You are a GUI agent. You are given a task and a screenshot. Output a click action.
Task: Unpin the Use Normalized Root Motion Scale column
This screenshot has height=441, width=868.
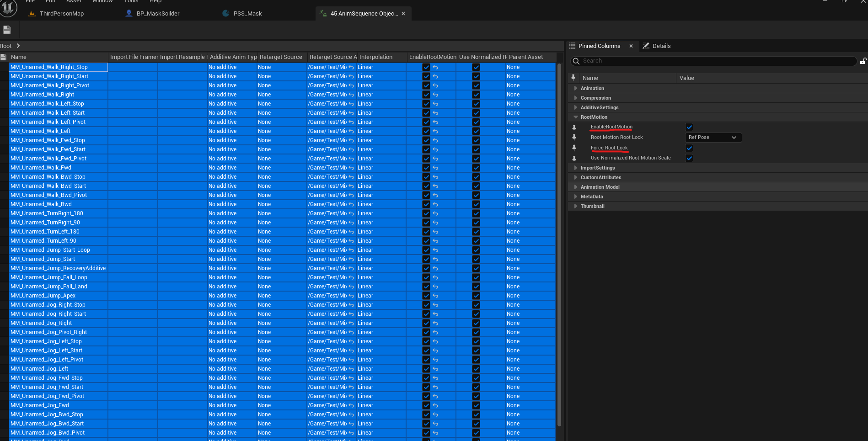tap(574, 158)
